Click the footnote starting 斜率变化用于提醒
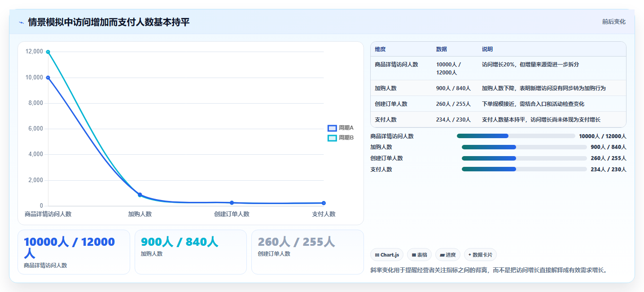 [488, 270]
